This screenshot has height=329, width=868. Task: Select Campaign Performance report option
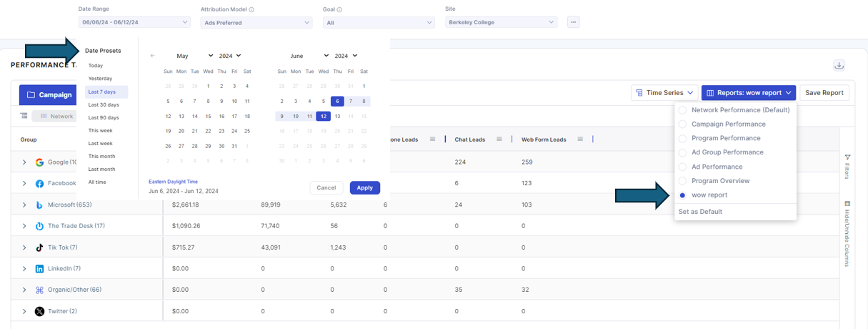click(x=722, y=124)
